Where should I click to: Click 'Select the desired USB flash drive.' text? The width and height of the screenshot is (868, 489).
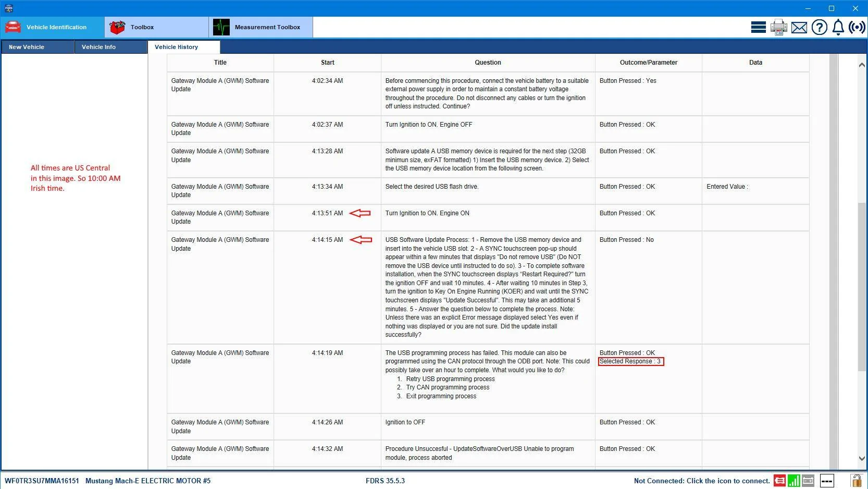432,187
